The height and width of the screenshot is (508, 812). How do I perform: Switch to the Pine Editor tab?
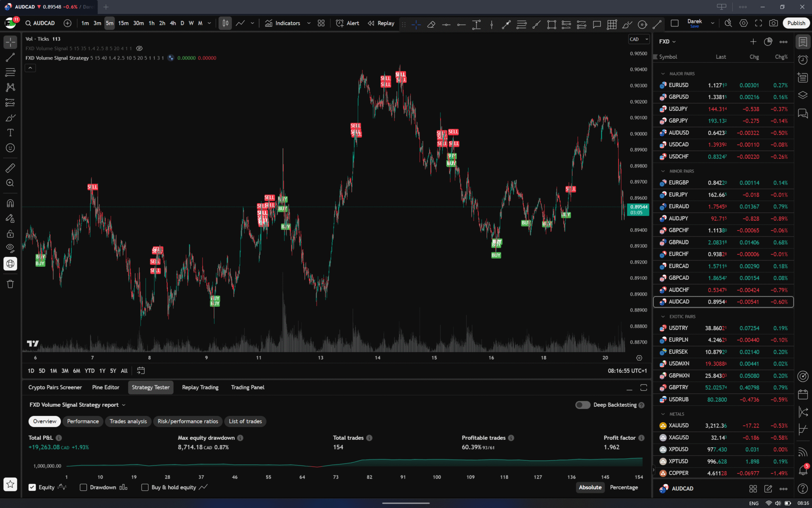point(105,387)
